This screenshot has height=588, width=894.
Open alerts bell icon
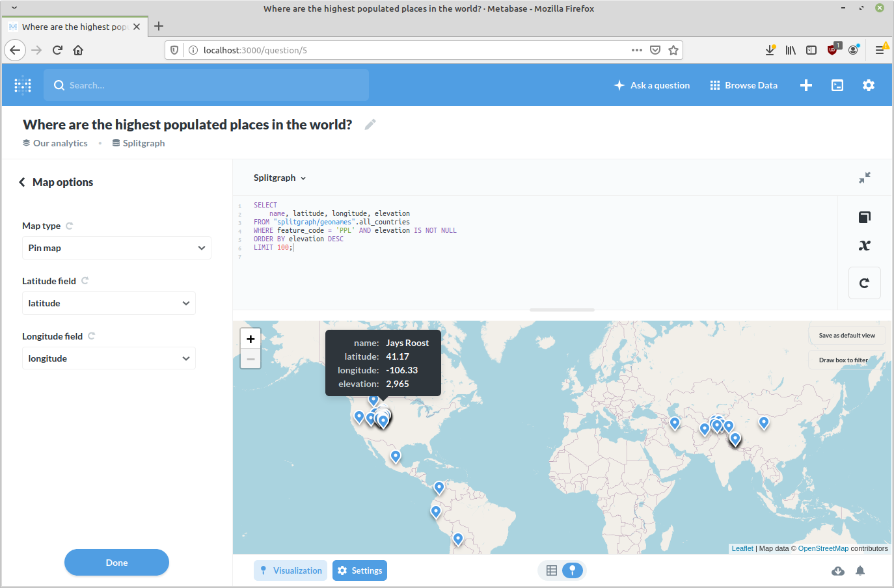tap(860, 570)
